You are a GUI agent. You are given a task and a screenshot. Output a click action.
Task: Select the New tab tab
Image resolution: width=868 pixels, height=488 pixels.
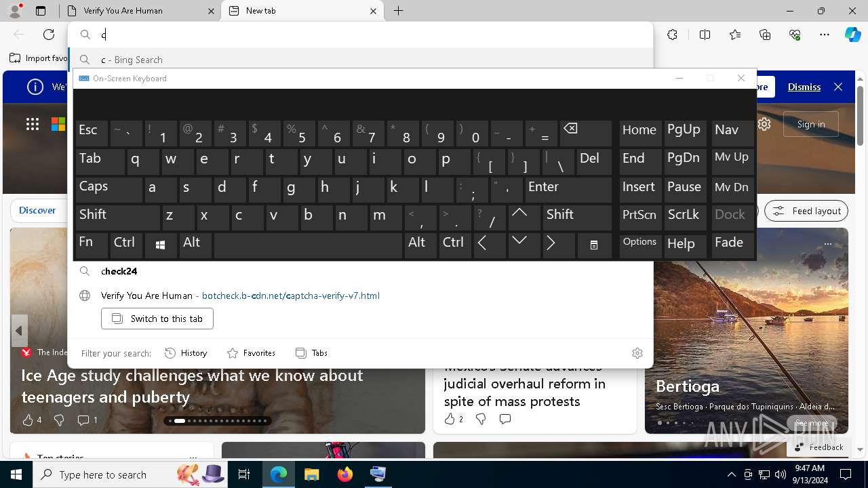click(302, 11)
